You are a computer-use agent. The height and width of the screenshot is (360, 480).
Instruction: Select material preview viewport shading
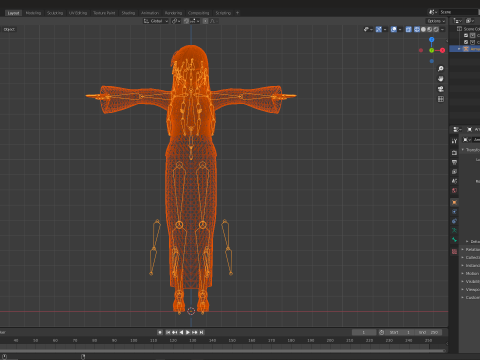[x=430, y=29]
